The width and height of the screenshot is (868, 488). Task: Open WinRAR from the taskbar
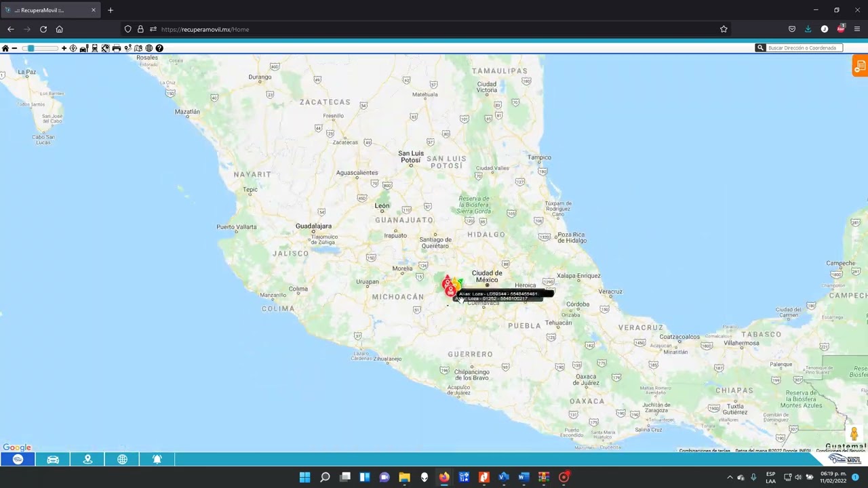(543, 477)
